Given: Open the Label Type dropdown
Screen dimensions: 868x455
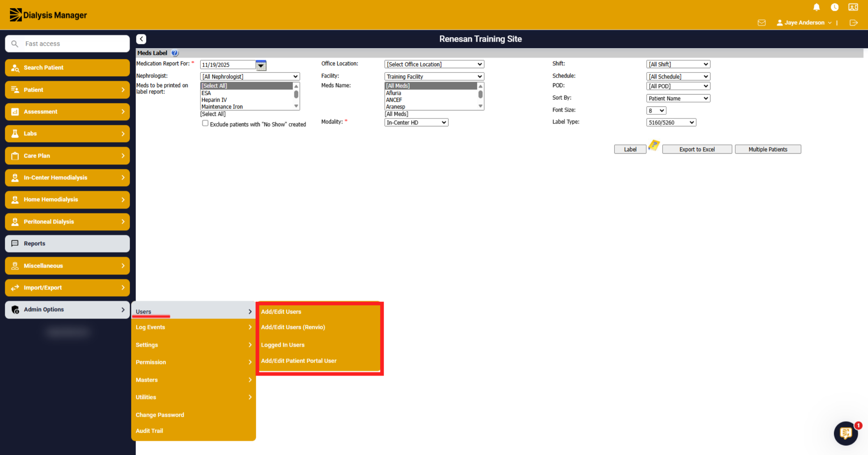Looking at the screenshot, I should [671, 122].
